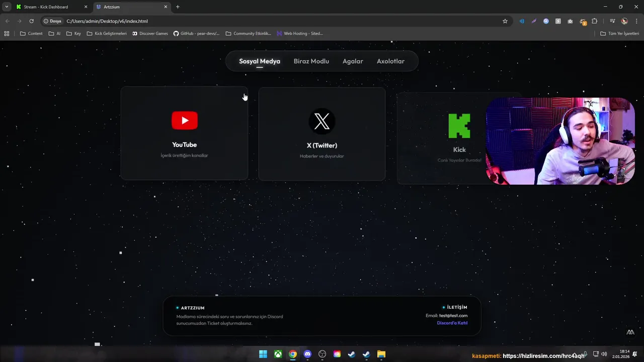Open File Explorer from the taskbar

coord(381,354)
